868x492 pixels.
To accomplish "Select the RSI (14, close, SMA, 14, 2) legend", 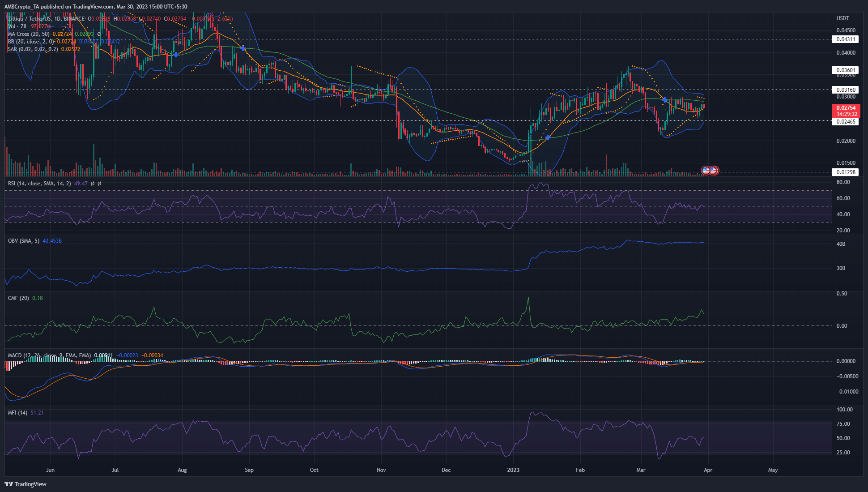I will (x=39, y=184).
